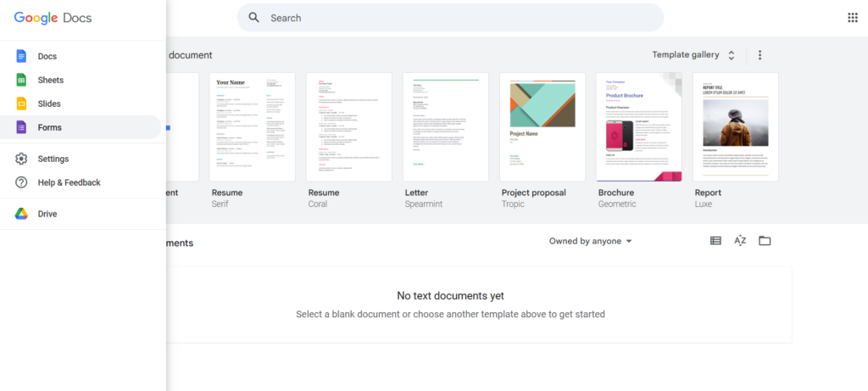Click the Docs icon in sidebar
This screenshot has height=391, width=868.
(22, 56)
